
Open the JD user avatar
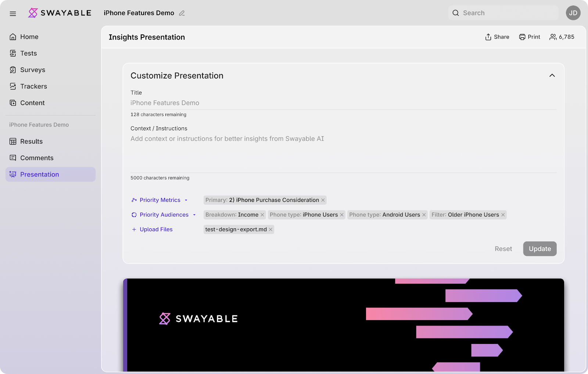(573, 13)
